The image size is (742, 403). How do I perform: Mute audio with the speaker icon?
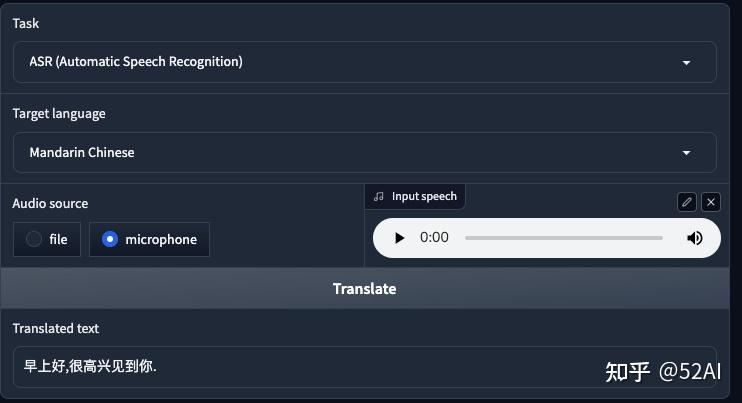tap(695, 238)
